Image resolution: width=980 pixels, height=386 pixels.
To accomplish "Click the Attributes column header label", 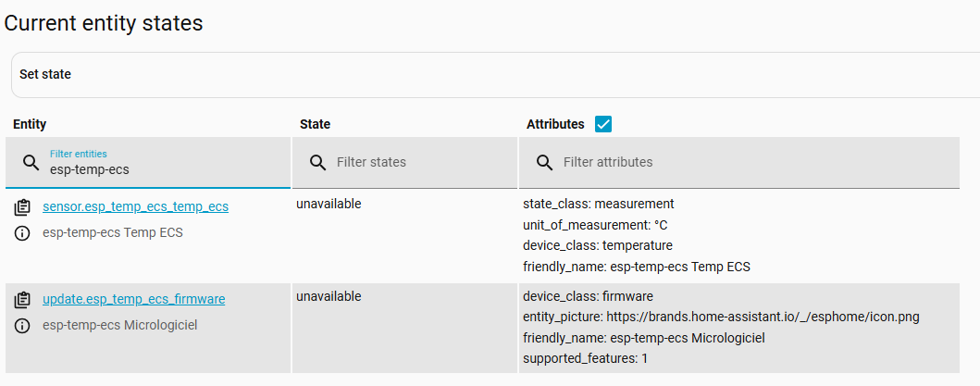I will click(x=555, y=124).
